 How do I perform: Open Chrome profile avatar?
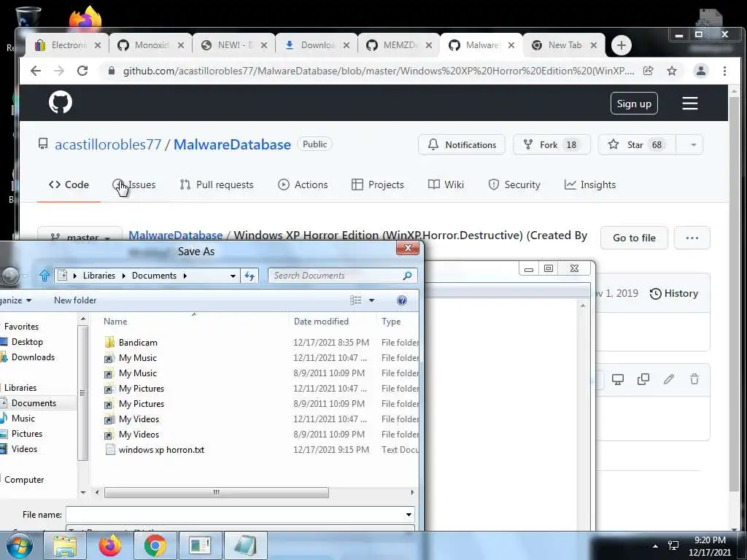[701, 71]
